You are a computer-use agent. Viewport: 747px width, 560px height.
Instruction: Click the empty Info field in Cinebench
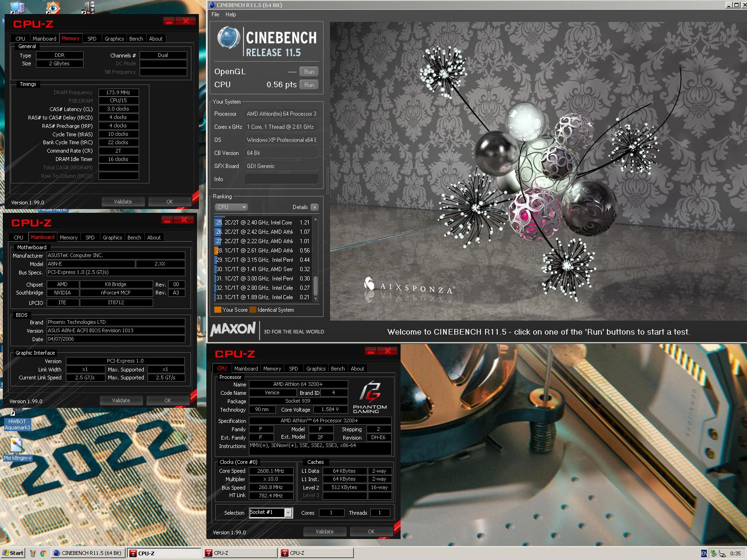[282, 179]
